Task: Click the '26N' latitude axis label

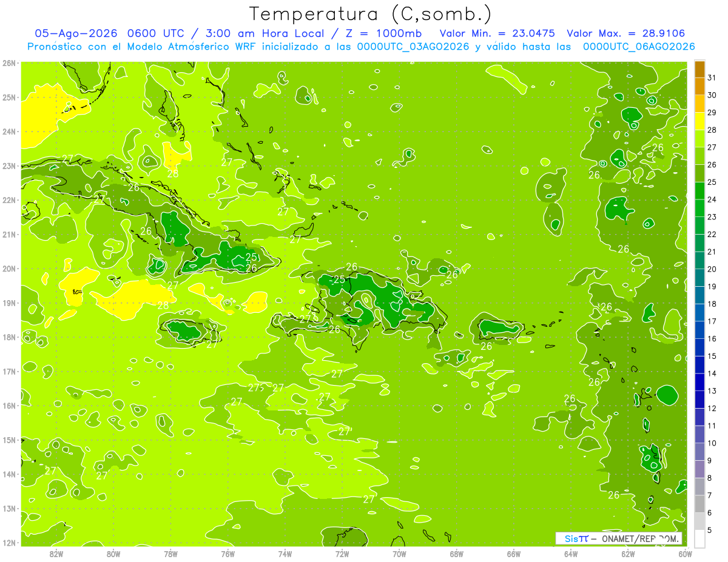Action: point(8,63)
